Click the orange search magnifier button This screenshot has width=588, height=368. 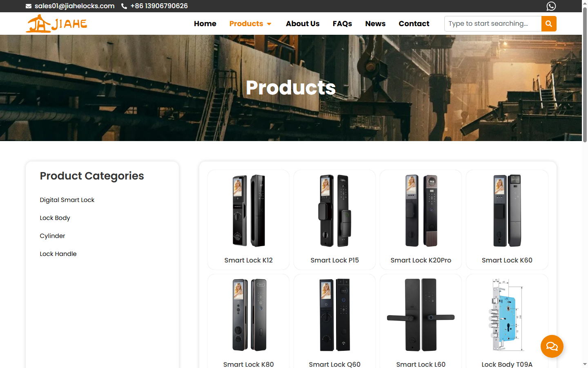(549, 24)
